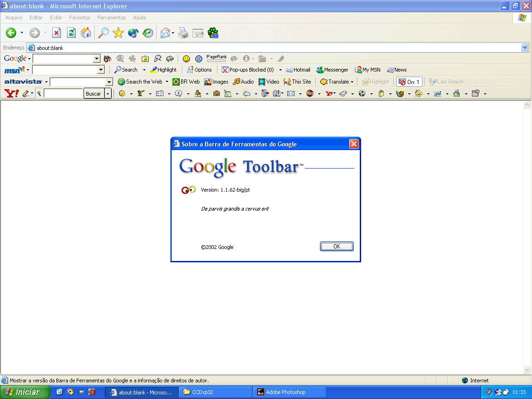The width and height of the screenshot is (532, 399).
Task: Click AltaVista Audio button
Action: (x=243, y=82)
